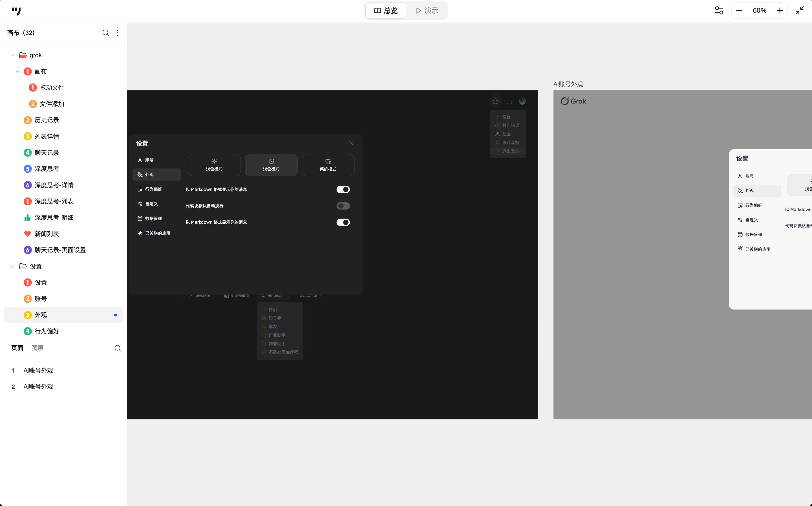Switch to the 演示 presentation tab
Viewport: 812px width, 506px height.
point(427,11)
